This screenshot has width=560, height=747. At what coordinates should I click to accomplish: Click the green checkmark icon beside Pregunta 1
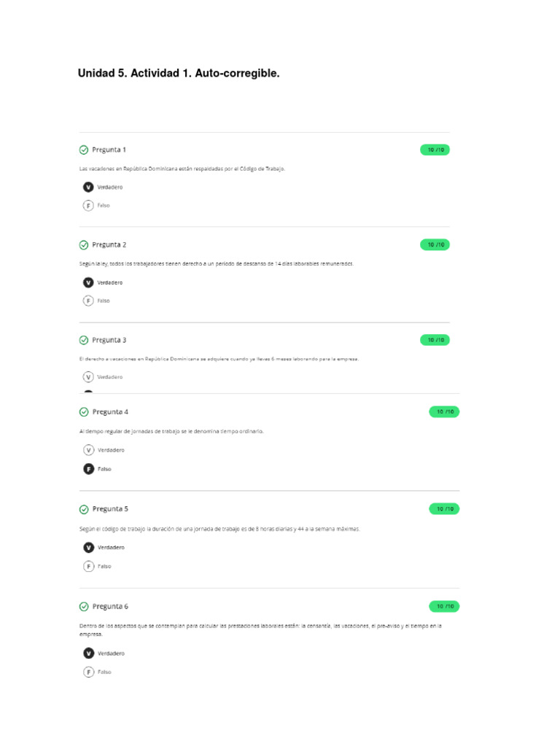tap(84, 150)
